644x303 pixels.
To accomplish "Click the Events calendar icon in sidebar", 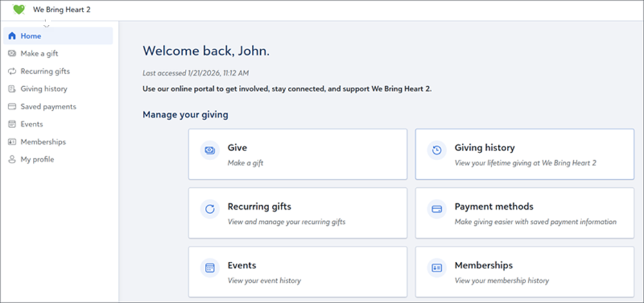I will click(x=12, y=124).
